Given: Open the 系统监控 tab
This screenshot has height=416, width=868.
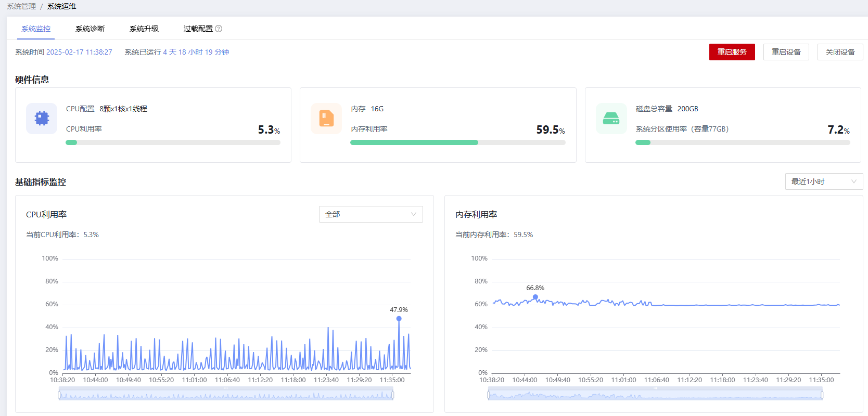Looking at the screenshot, I should 36,29.
